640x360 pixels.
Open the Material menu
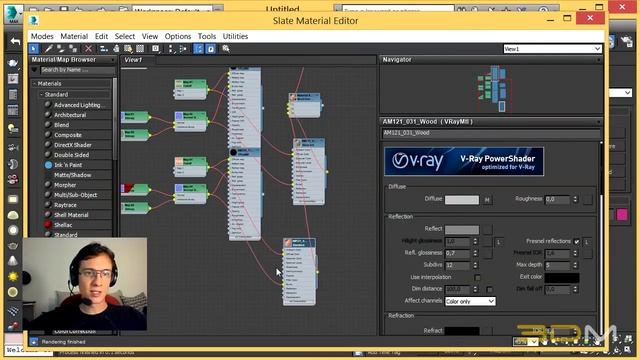[x=74, y=36]
